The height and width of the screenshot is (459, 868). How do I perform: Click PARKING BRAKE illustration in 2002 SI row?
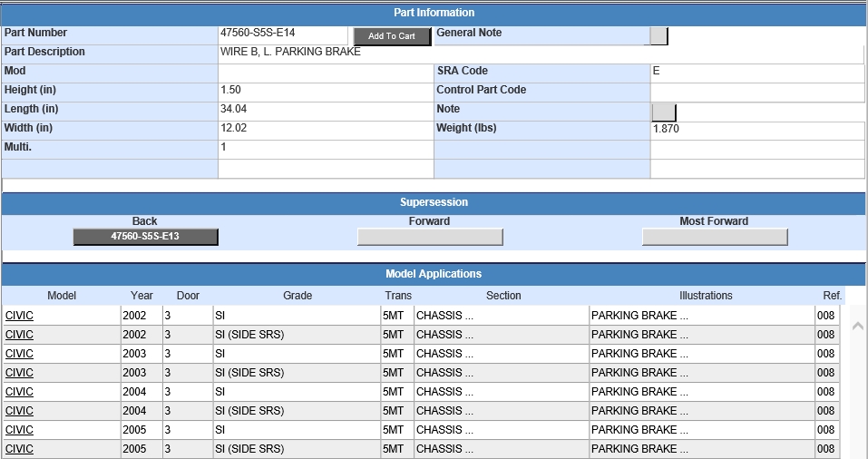[702, 316]
